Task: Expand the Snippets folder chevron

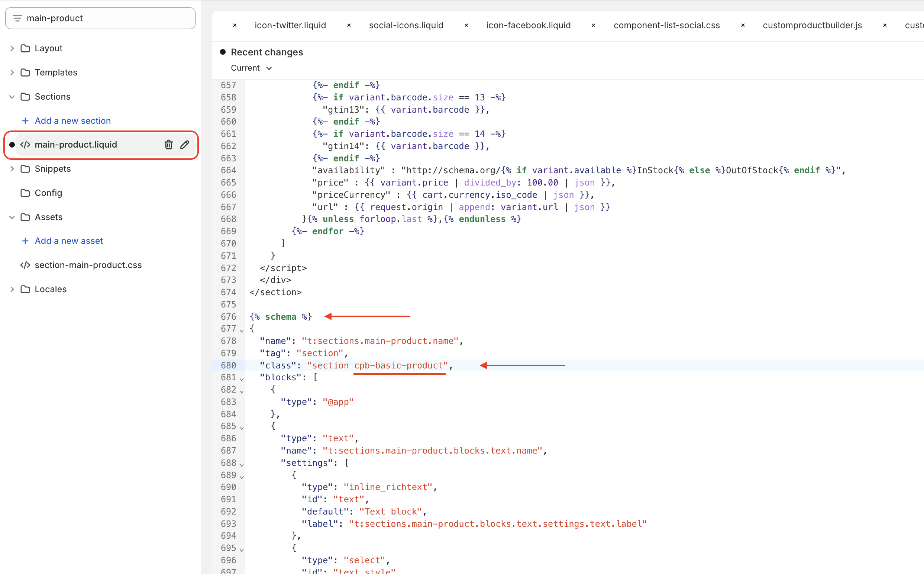Action: (12, 168)
